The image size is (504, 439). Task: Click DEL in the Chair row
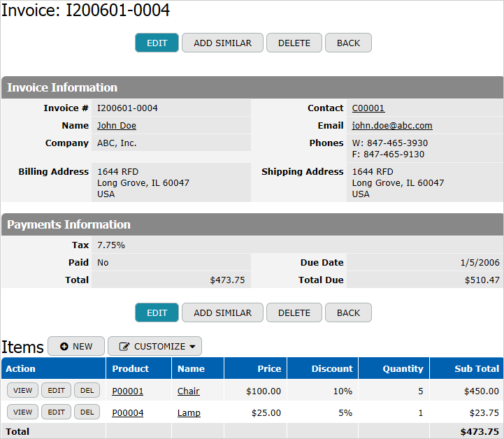click(87, 391)
